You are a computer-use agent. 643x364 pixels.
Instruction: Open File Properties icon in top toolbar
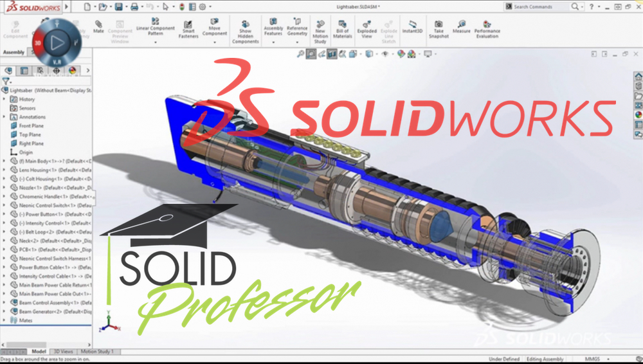(x=192, y=6)
